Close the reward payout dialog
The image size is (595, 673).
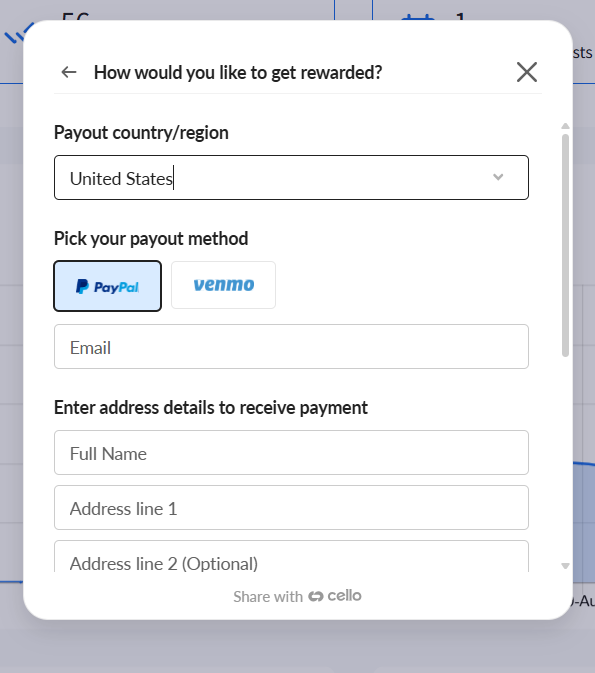click(x=527, y=72)
